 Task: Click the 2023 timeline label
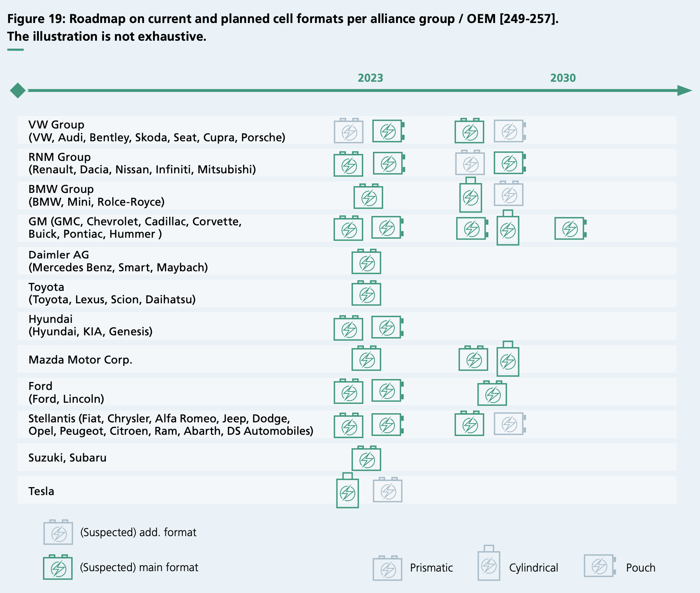point(370,78)
